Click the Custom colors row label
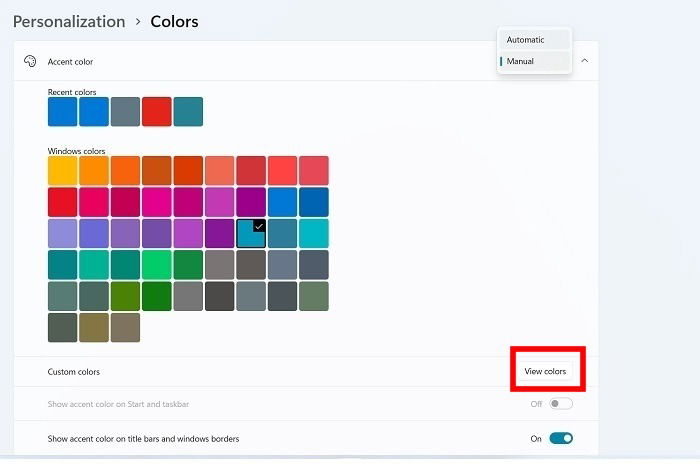This screenshot has width=700, height=470. click(x=74, y=372)
